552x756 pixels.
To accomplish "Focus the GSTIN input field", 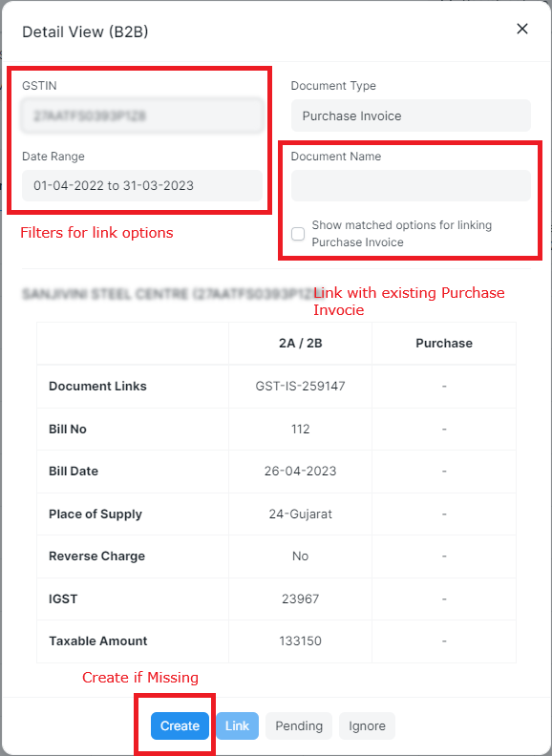I will coord(142,115).
